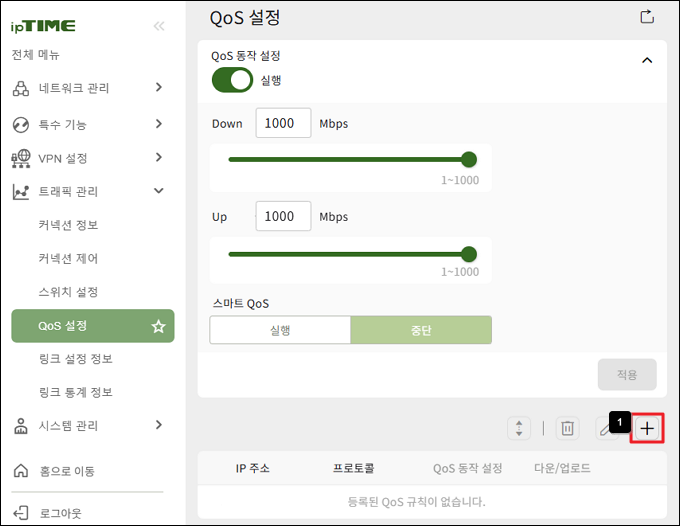Add a new QoS rule with plus
Screen dimensions: 680x526
647,428
